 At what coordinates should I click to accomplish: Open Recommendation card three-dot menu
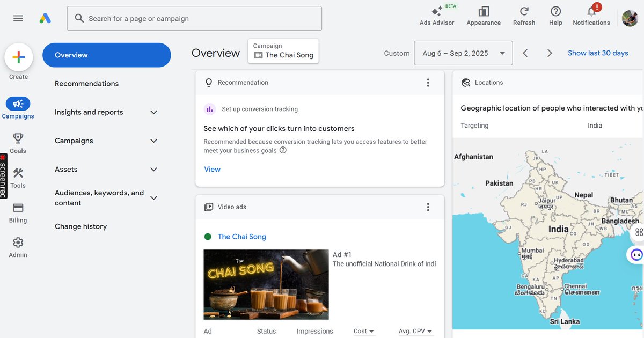tap(428, 83)
